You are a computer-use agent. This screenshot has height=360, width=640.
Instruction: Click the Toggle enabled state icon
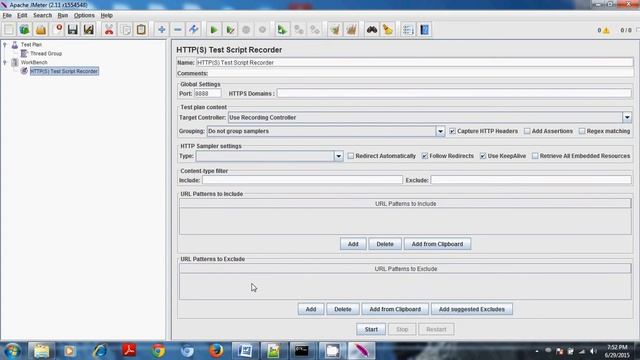[x=193, y=29]
